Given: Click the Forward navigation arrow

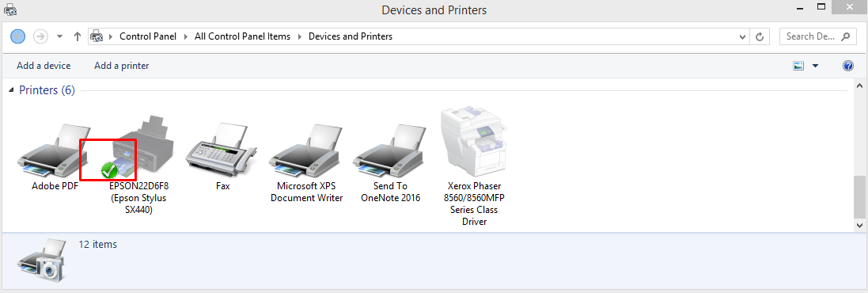Looking at the screenshot, I should tap(40, 36).
